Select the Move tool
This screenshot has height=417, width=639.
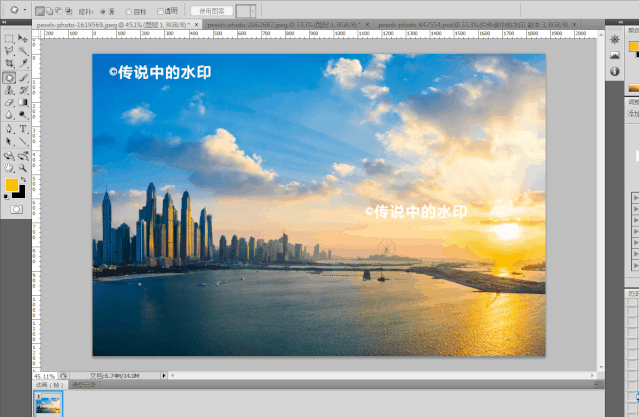[22, 38]
